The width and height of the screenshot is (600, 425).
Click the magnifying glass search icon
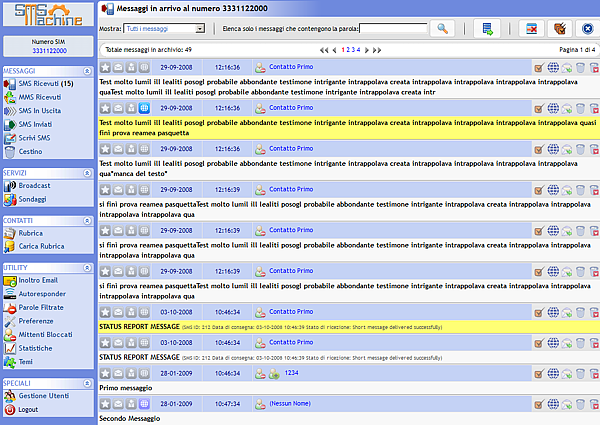[x=442, y=29]
